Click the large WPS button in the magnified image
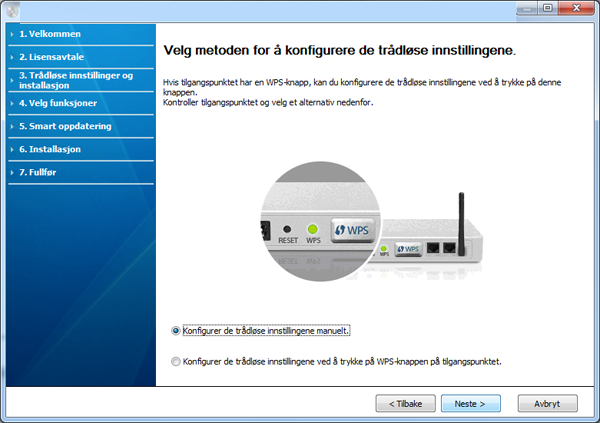Screen dimensions: 600x423 [x=352, y=230]
